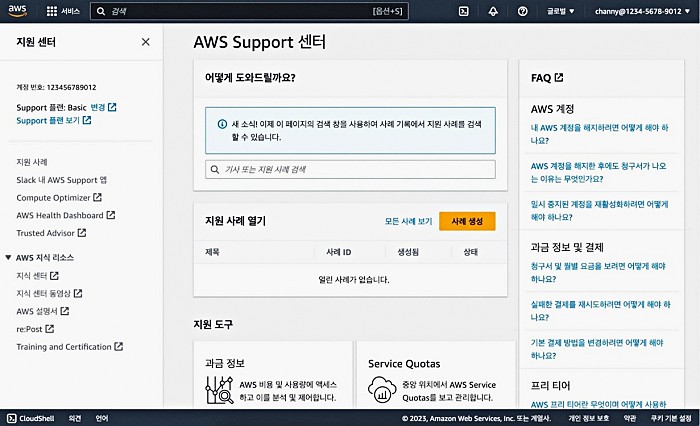Close the 지원 센터 side panel
This screenshot has height=426, width=700.
click(146, 42)
